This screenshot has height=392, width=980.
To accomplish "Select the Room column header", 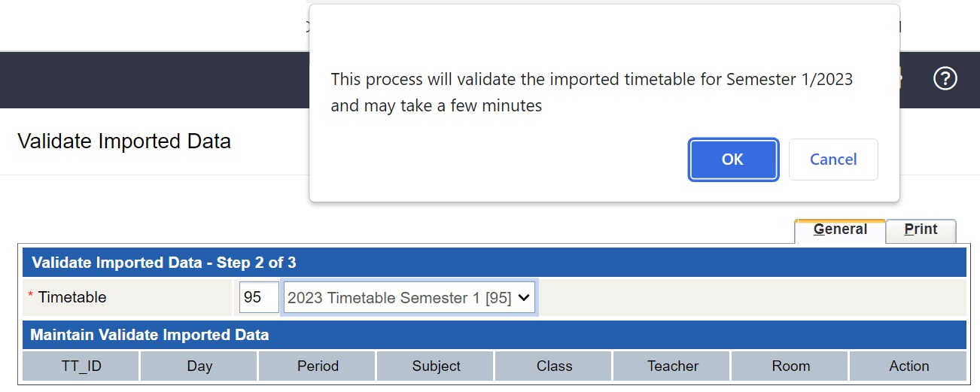I will [x=790, y=366].
